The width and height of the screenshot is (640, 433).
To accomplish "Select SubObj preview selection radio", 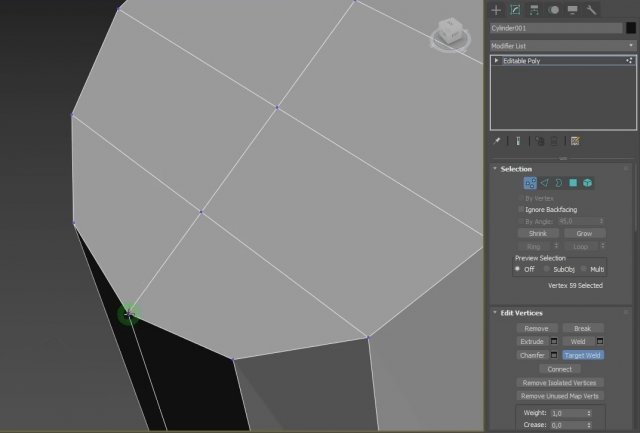I will pyautogui.click(x=546, y=269).
